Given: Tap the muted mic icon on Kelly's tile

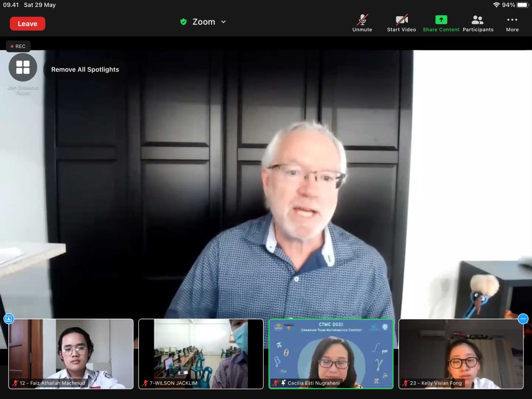Looking at the screenshot, I should (405, 383).
